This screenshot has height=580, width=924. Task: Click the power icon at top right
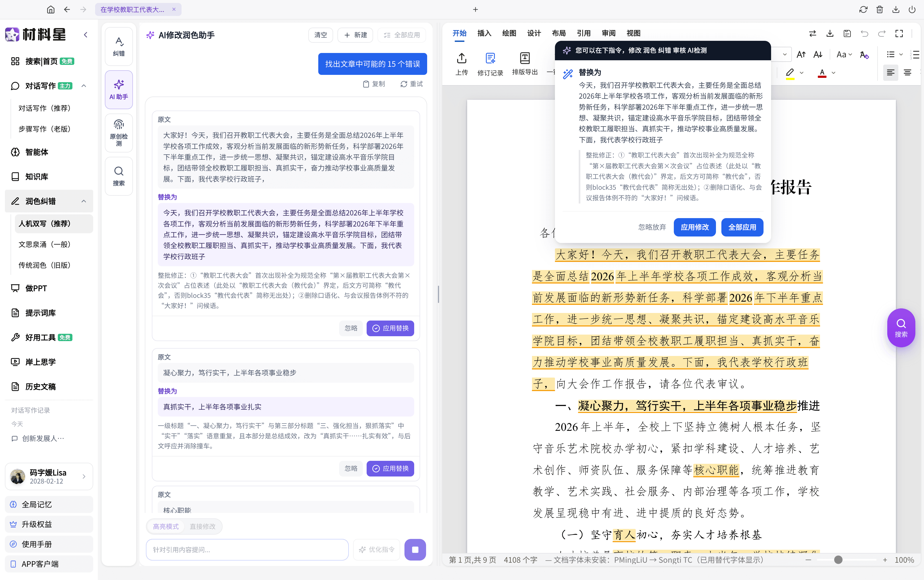click(912, 9)
